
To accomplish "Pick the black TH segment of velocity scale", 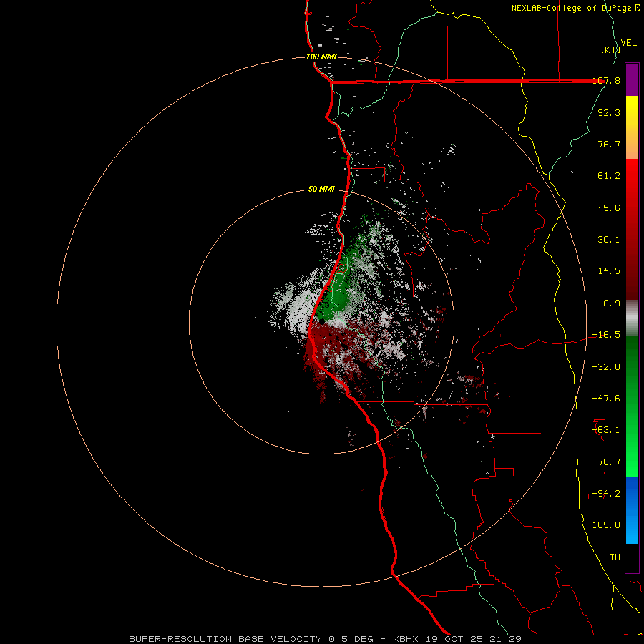I will pyautogui.click(x=632, y=558).
